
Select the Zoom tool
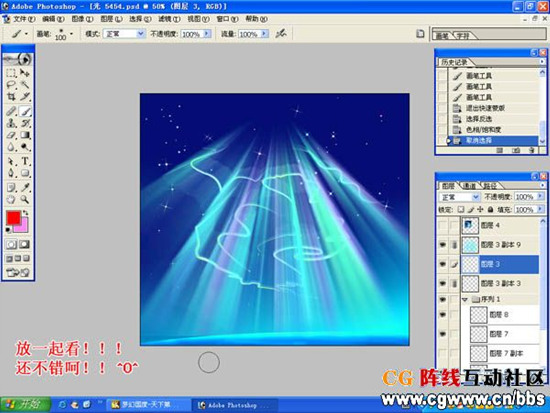tap(25, 200)
